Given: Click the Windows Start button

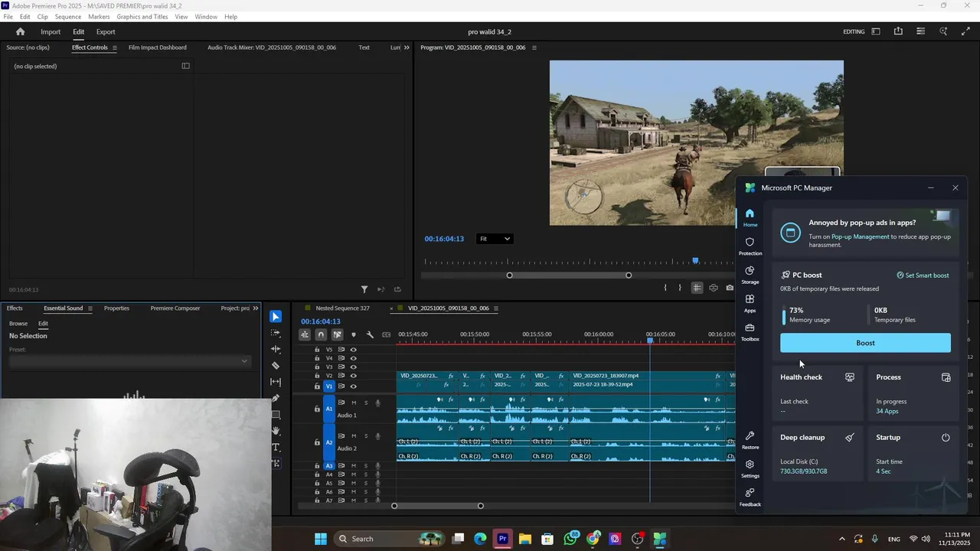Looking at the screenshot, I should click(x=321, y=539).
